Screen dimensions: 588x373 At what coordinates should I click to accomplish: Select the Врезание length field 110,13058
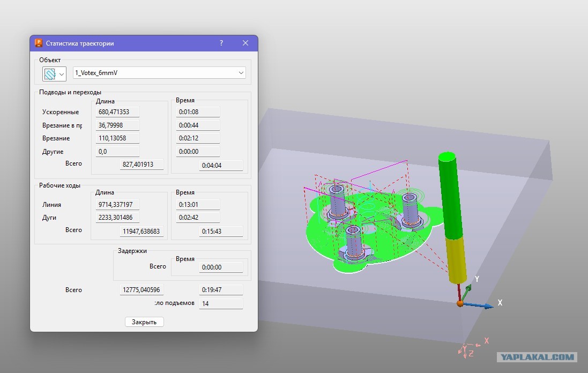(117, 138)
